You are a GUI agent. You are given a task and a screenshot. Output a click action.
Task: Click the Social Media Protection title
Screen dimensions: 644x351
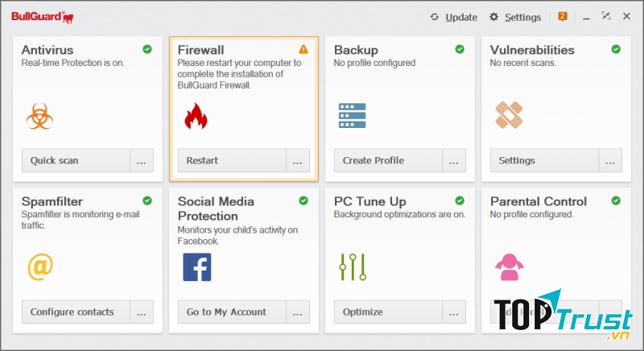coord(216,209)
